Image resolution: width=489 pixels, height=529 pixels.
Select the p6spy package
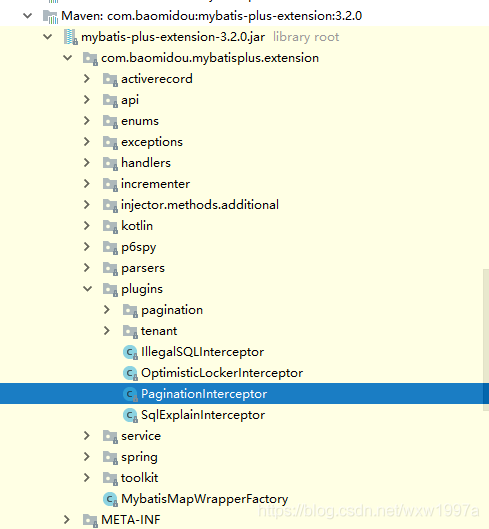tap(139, 247)
